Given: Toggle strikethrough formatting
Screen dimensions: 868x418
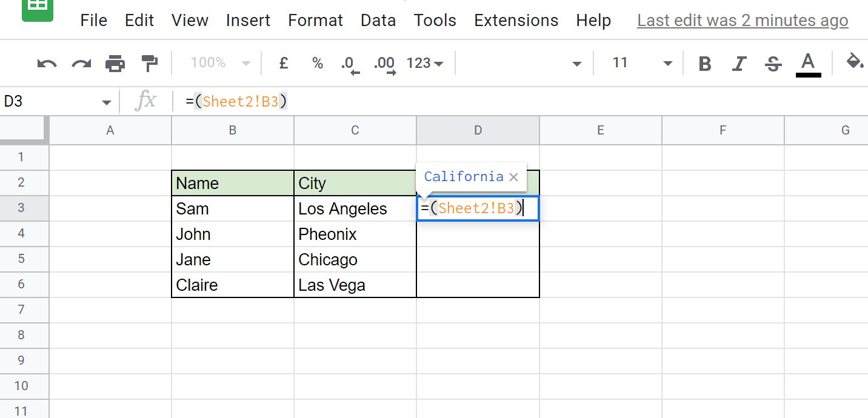Looking at the screenshot, I should pyautogui.click(x=773, y=64).
